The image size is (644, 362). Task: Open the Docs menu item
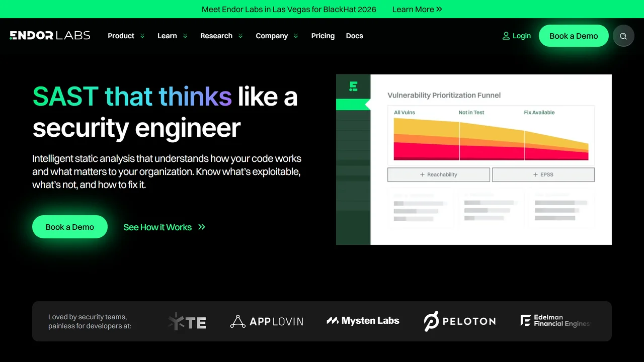click(x=355, y=36)
